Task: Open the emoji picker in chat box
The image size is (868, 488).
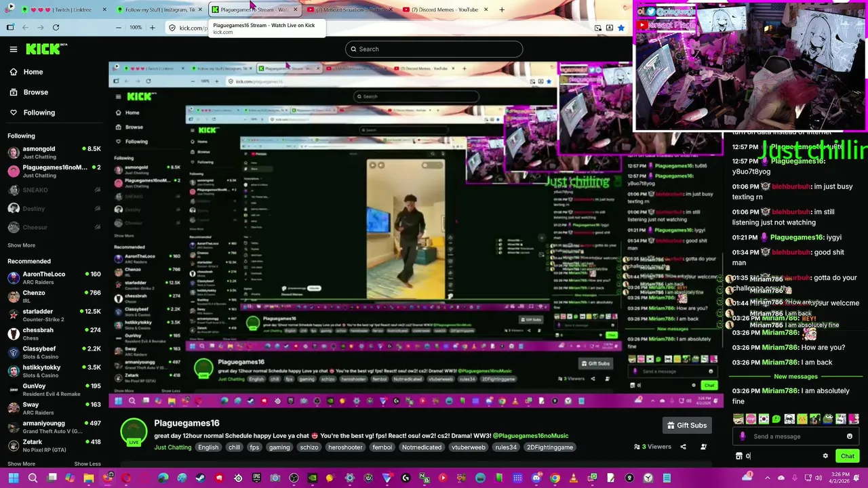Action: 850,436
